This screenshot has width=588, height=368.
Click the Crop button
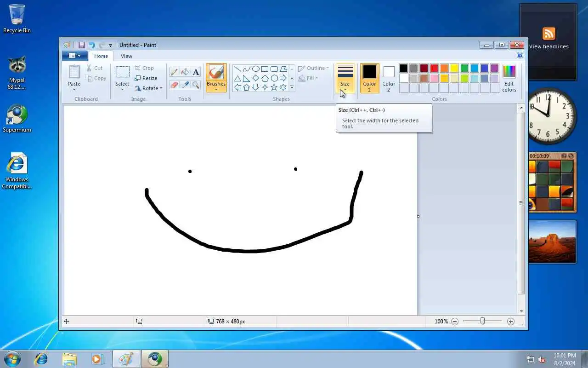(144, 68)
